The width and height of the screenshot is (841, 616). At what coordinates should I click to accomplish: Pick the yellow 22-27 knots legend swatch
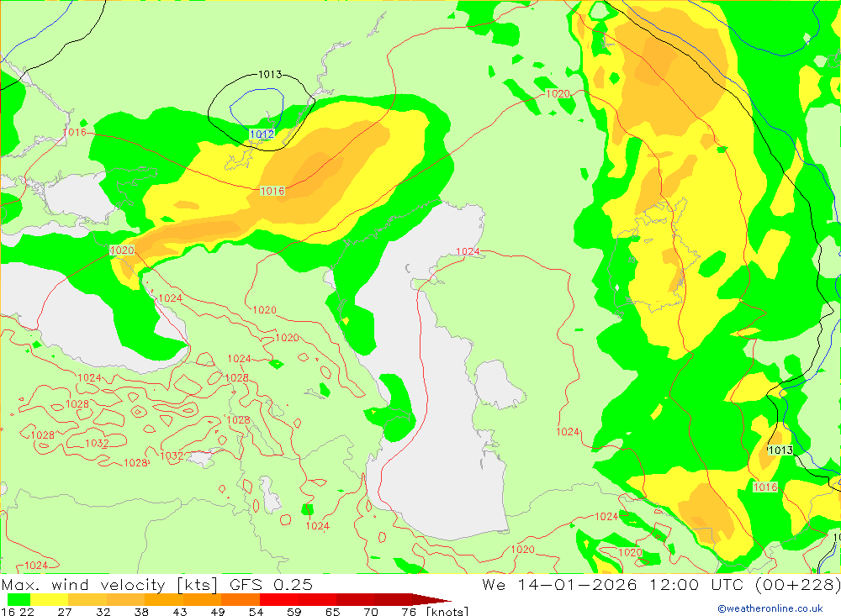tap(50, 599)
